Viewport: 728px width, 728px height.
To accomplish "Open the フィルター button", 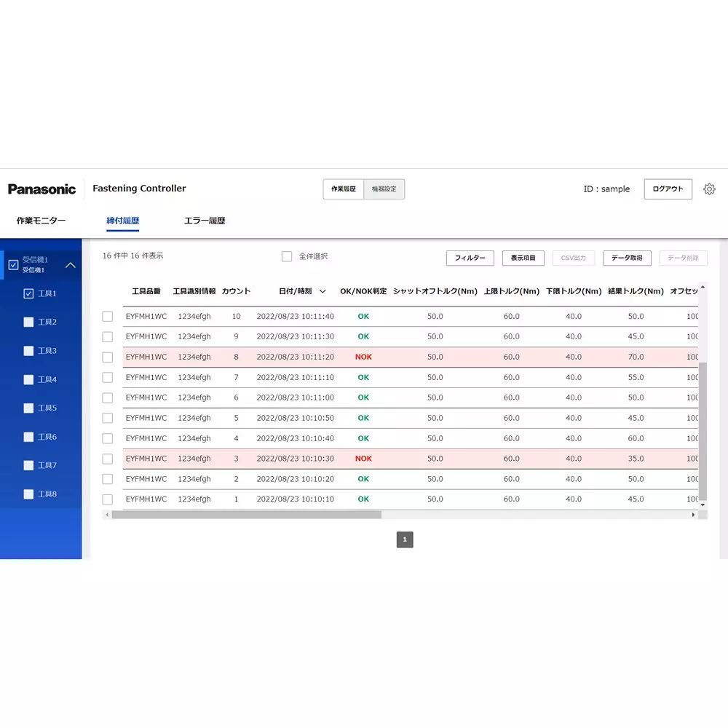I will pos(470,258).
